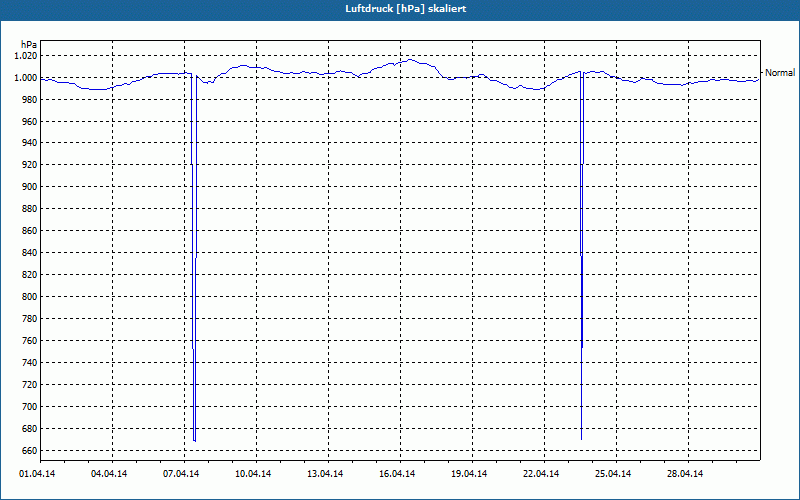Click the 920 y-axis value
Image resolution: width=800 pixels, height=500 pixels.
coord(30,165)
